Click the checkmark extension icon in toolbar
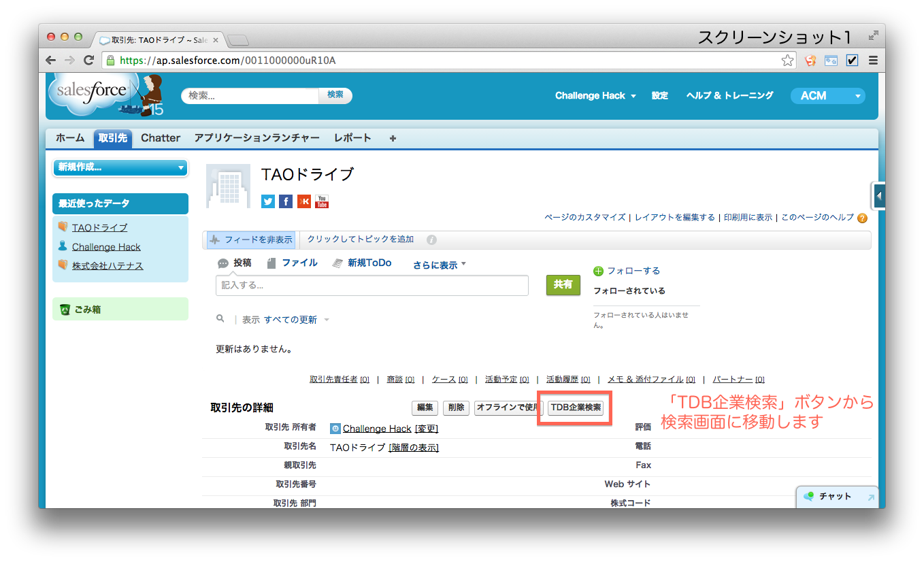The height and width of the screenshot is (562, 924). tap(852, 61)
